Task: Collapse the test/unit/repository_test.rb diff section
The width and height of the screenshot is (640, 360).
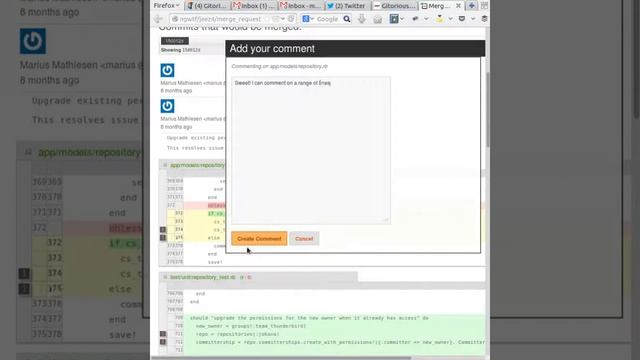Action: [165, 277]
